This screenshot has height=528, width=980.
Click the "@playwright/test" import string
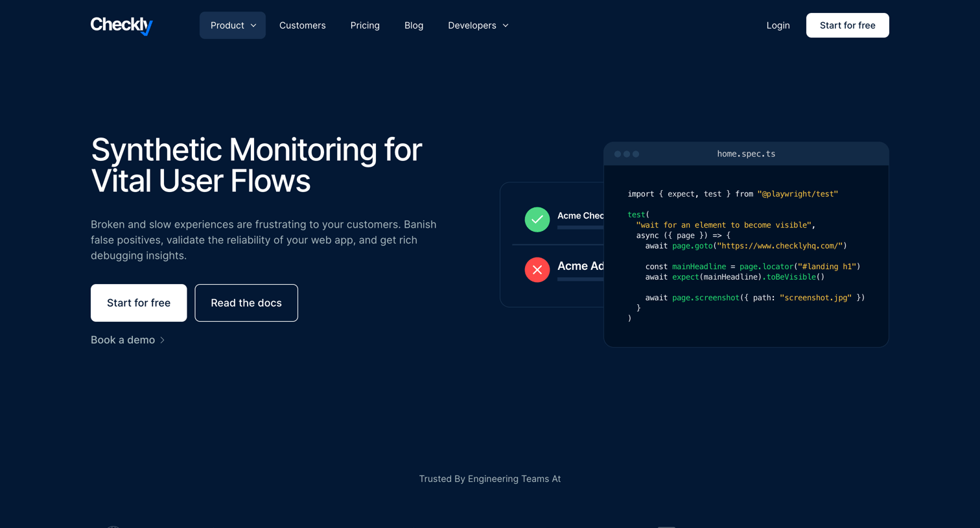coord(798,194)
